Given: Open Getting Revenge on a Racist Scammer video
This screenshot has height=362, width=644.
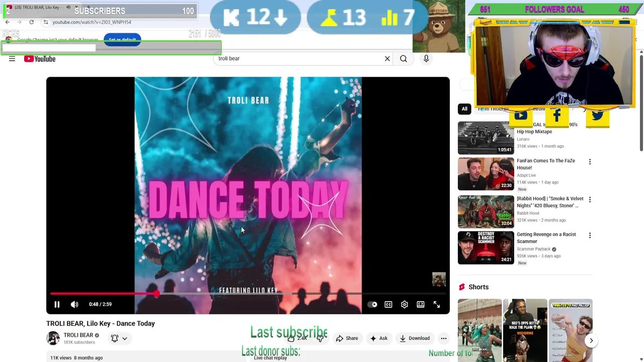Looking at the screenshot, I should click(x=546, y=238).
